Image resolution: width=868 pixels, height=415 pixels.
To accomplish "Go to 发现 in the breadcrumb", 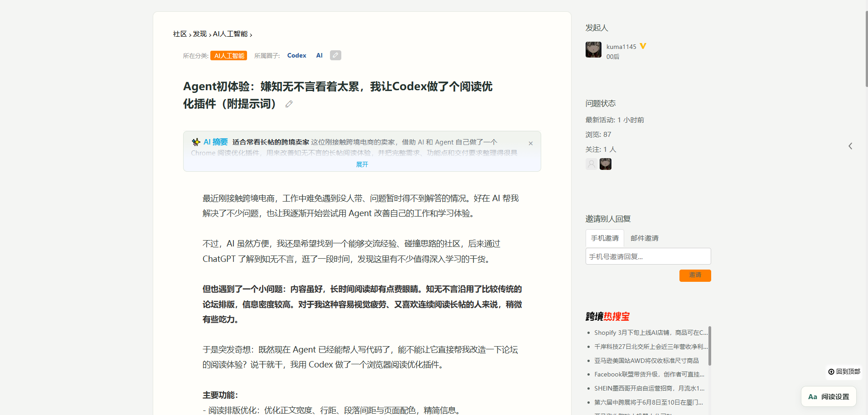I will coord(199,34).
